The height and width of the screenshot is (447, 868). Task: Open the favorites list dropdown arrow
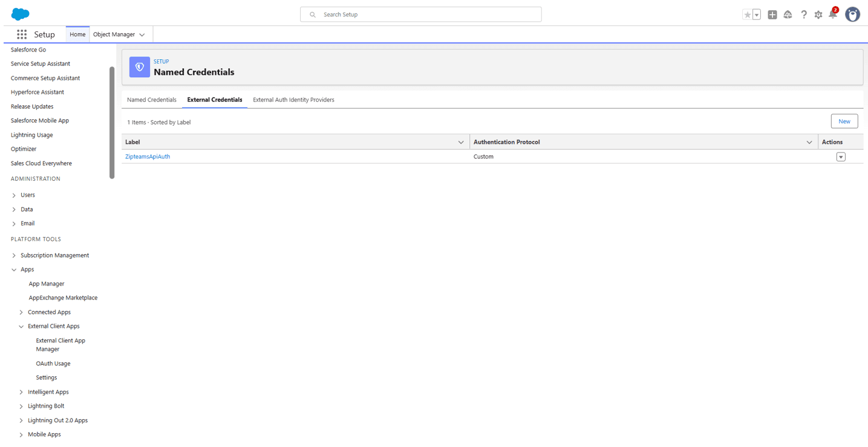coord(757,15)
